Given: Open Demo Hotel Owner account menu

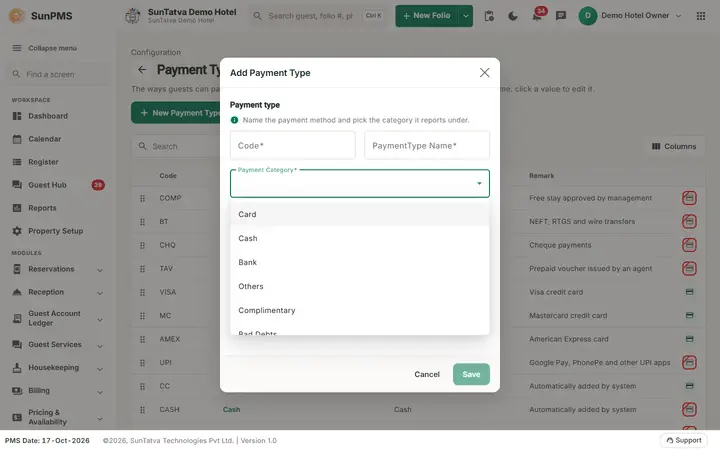Looking at the screenshot, I should pyautogui.click(x=630, y=16).
